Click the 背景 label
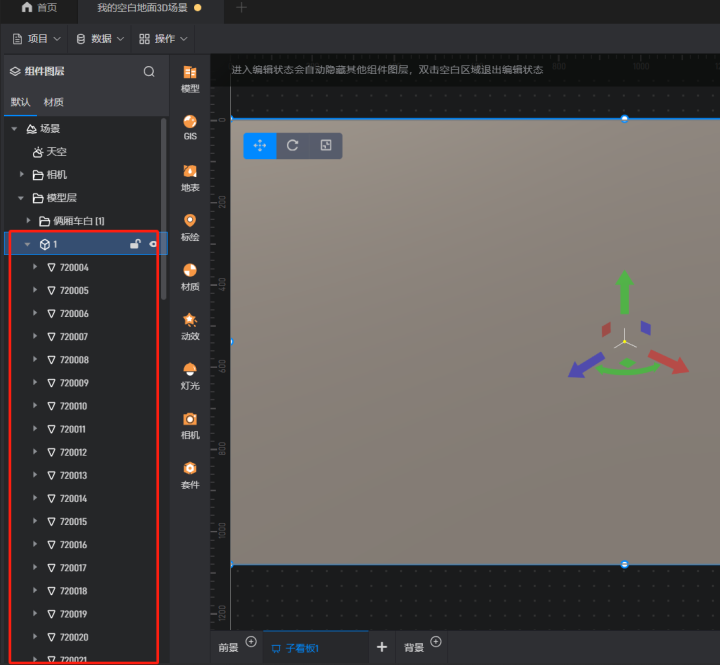Screen dimensions: 720x665 tap(413, 648)
